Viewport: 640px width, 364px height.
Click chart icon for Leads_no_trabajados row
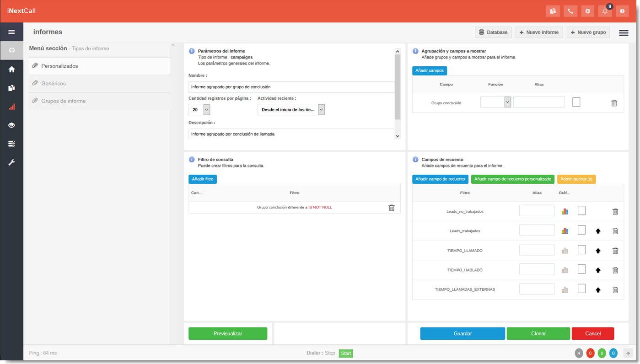coord(565,211)
